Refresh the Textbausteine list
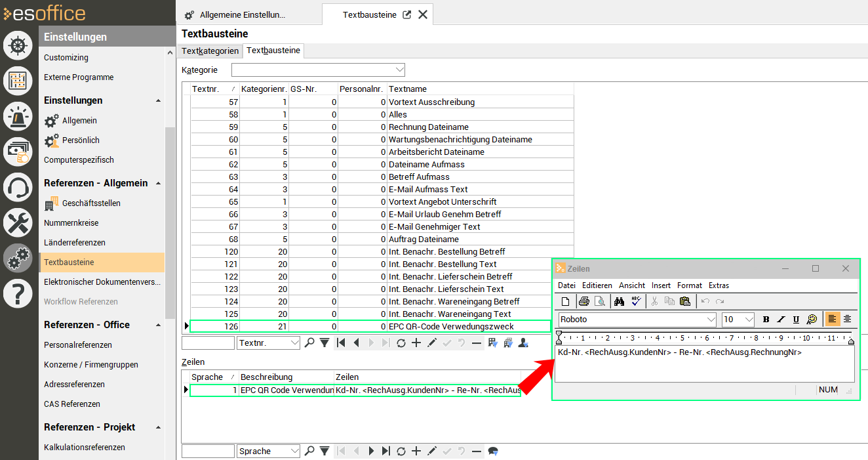The height and width of the screenshot is (460, 868). (401, 343)
